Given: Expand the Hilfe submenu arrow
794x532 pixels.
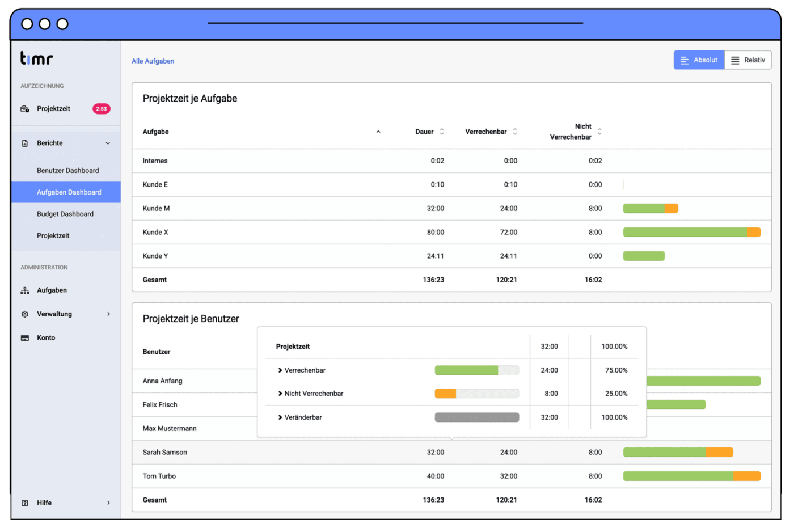Looking at the screenshot, I should [x=109, y=503].
